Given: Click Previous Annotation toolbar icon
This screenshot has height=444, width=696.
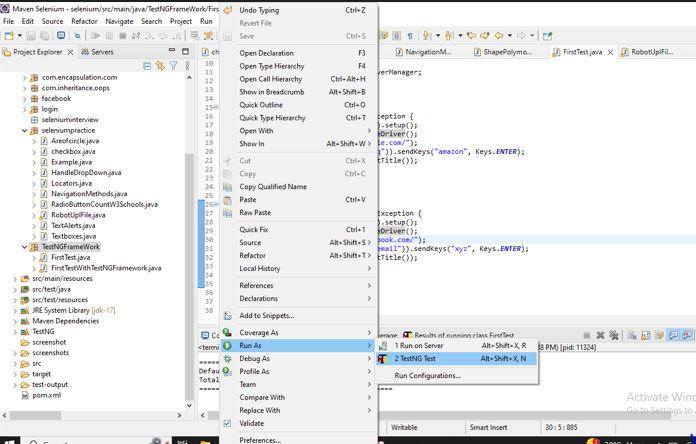Looking at the screenshot, I should pos(449,36).
